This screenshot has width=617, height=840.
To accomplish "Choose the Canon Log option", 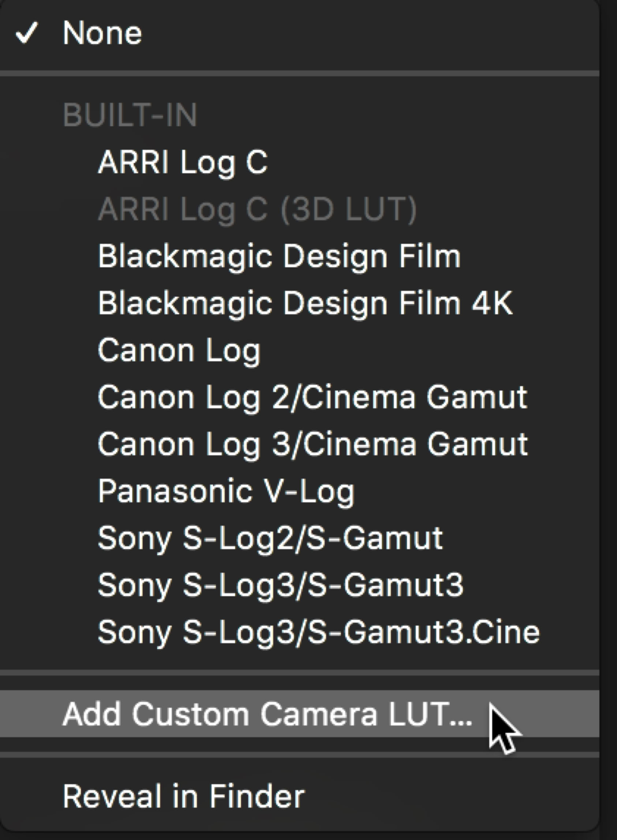I will point(179,350).
